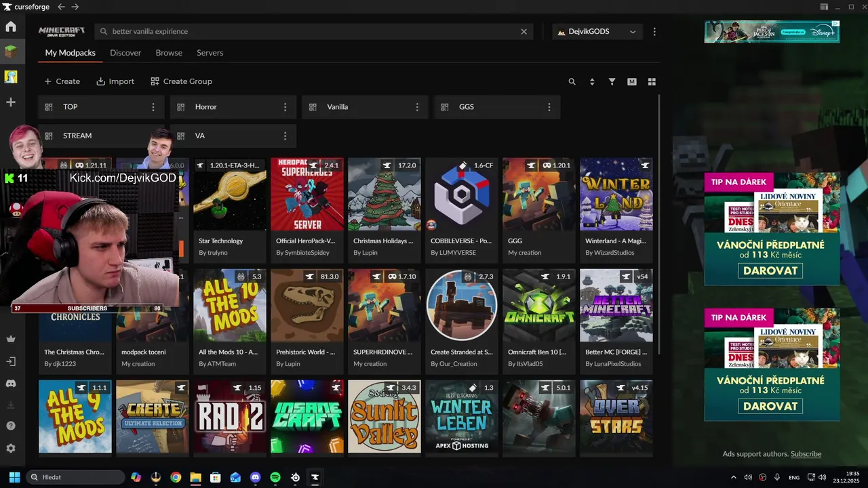Open the COBBLEVERSE modpack thumbnail
The image size is (868, 488).
tap(462, 195)
